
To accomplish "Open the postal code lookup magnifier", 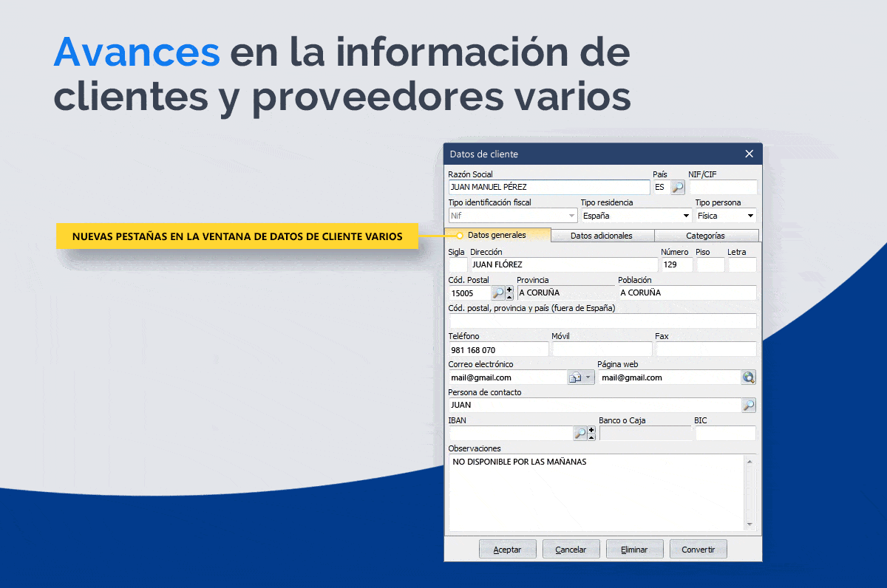I will click(x=498, y=293).
